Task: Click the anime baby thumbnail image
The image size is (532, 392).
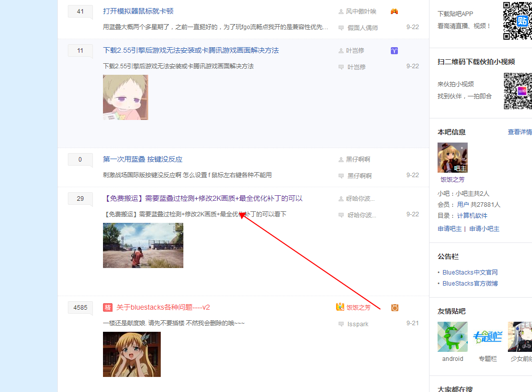Action: (126, 97)
